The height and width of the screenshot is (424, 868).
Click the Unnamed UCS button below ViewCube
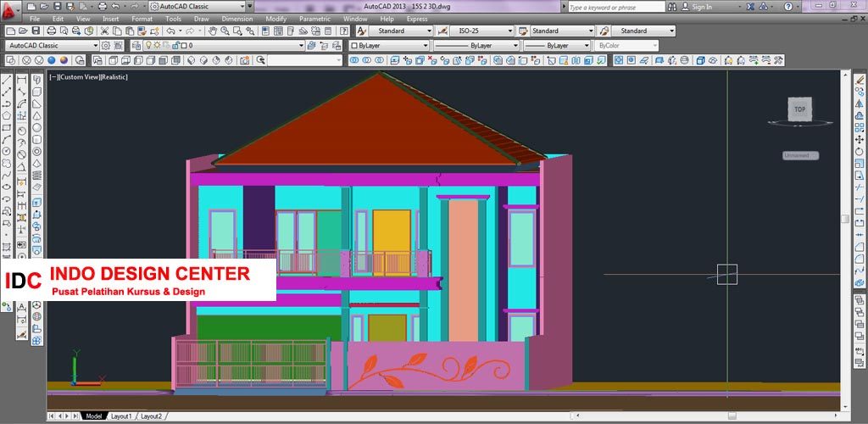coord(800,155)
